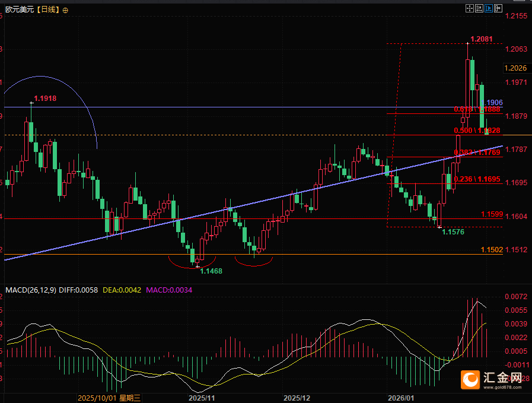Click the crosshair cursor icon in chart toolbar
Screen dimensions: 532x403
click(470, 9)
